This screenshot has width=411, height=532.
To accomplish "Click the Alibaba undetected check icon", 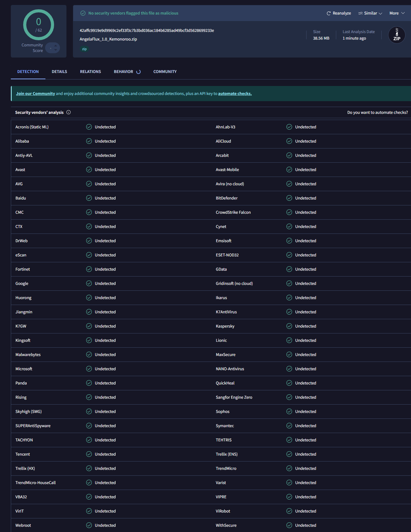I will click(89, 141).
